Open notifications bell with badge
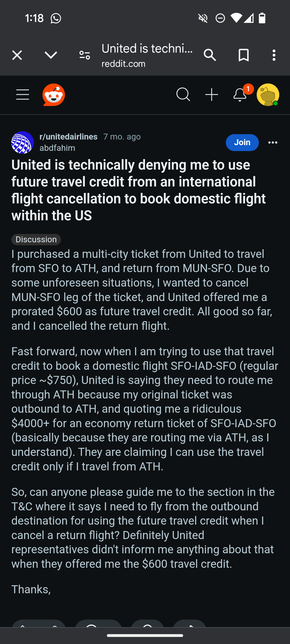The width and height of the screenshot is (290, 644). click(x=240, y=95)
